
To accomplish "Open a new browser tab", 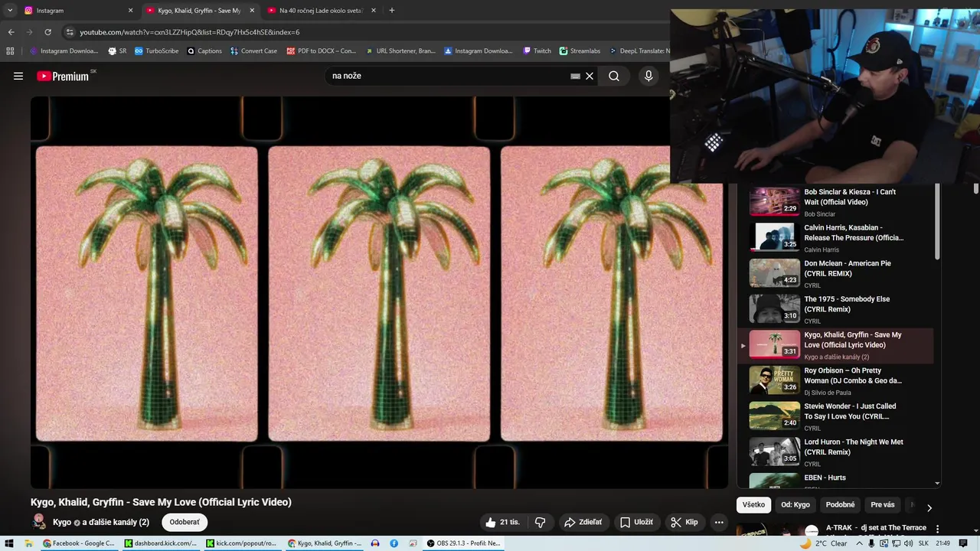I will (391, 11).
